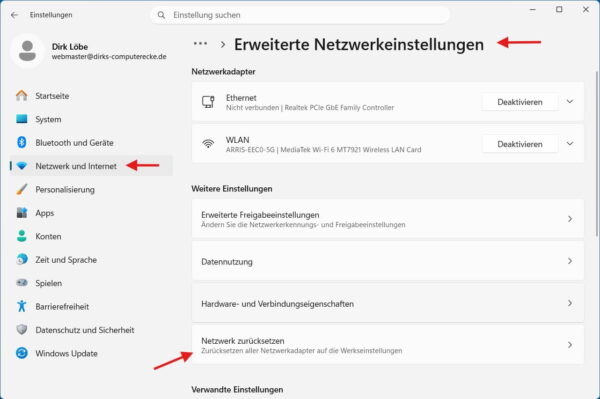Click the Personalisierung brush icon
This screenshot has height=399, width=600.
(22, 189)
